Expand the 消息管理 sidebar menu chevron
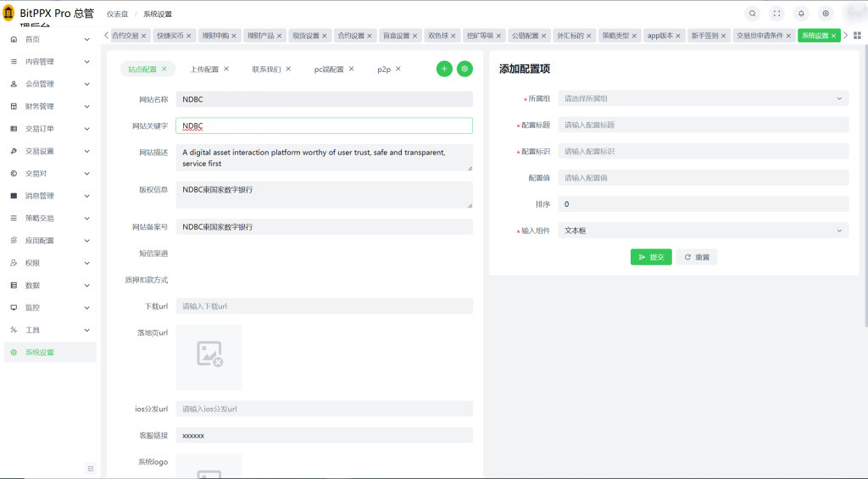 pyautogui.click(x=87, y=196)
